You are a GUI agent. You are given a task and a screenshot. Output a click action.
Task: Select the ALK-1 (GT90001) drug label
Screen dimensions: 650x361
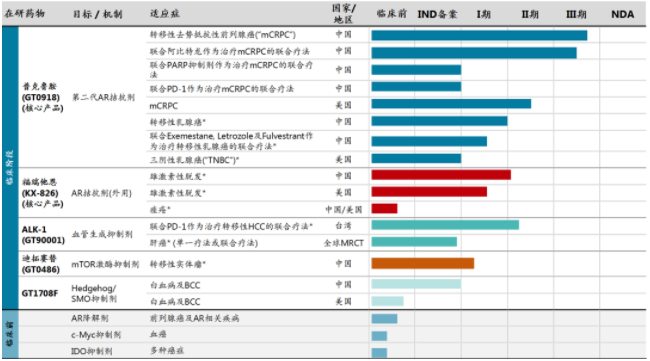(44, 235)
